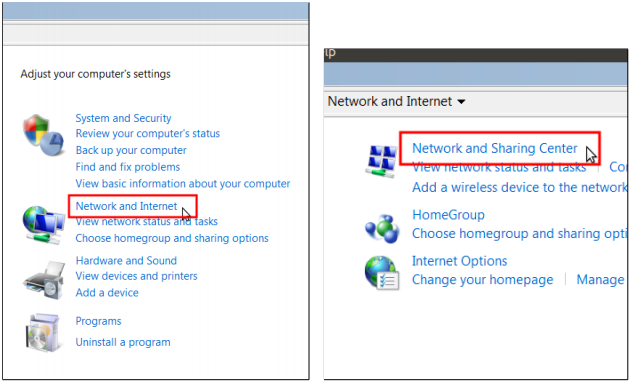Click Add a wireless device to the network
Image resolution: width=630 pixels, height=381 pixels.
tap(520, 187)
